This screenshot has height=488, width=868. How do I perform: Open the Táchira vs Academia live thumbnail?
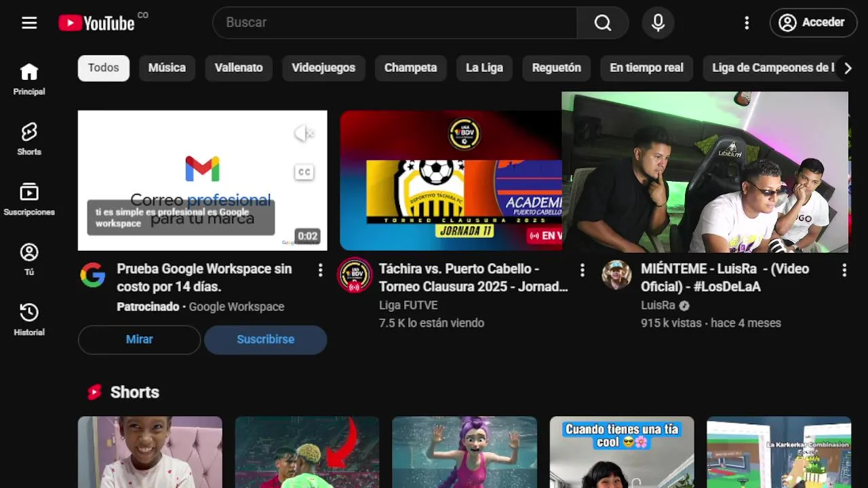click(451, 180)
